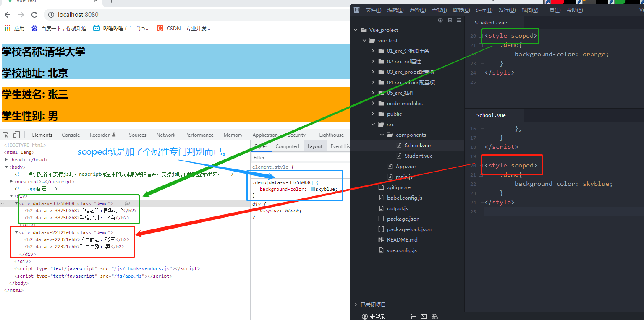Viewport: 644px width, 320px height.
Task: Open the project panel hamburger menu icon
Action: 459,20
